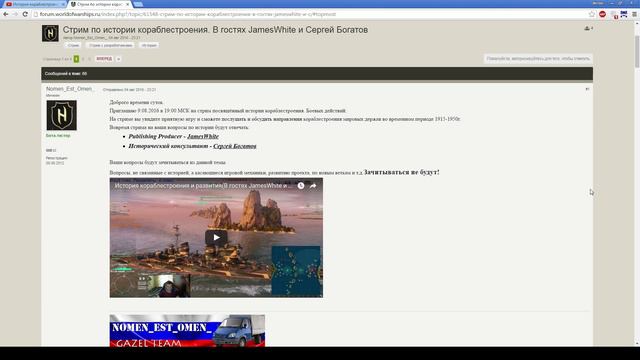This screenshot has width=640, height=360.
Task: Bookmark this page with the star icon
Action: tap(592, 14)
